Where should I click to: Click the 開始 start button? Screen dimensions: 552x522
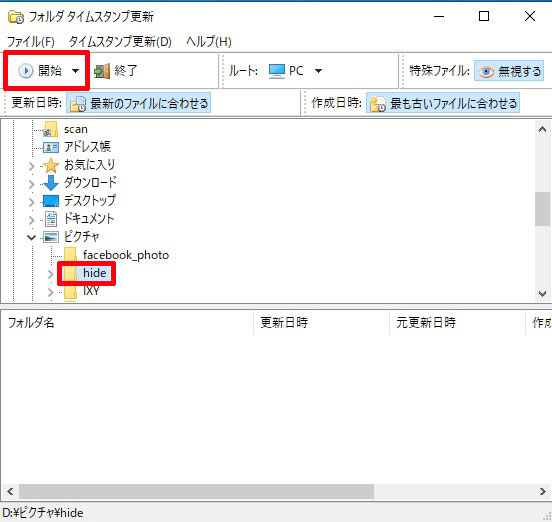point(40,71)
